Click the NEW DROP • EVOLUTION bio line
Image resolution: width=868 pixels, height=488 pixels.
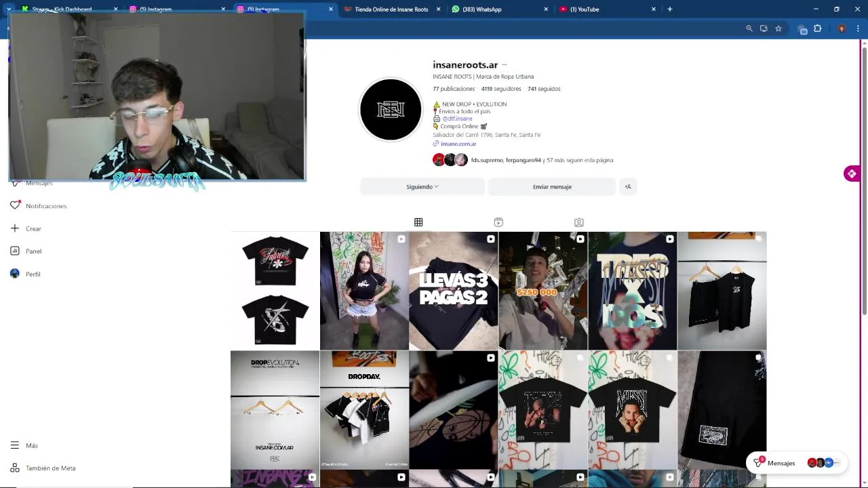tap(470, 104)
